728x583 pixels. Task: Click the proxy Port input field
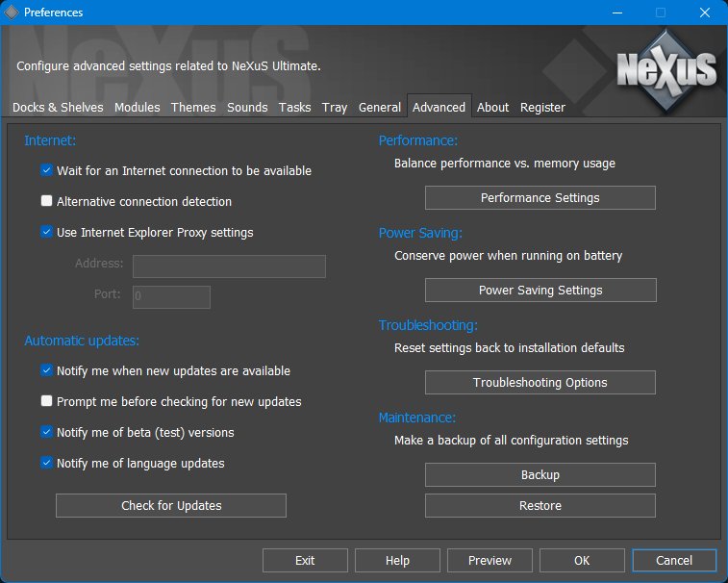coord(171,297)
